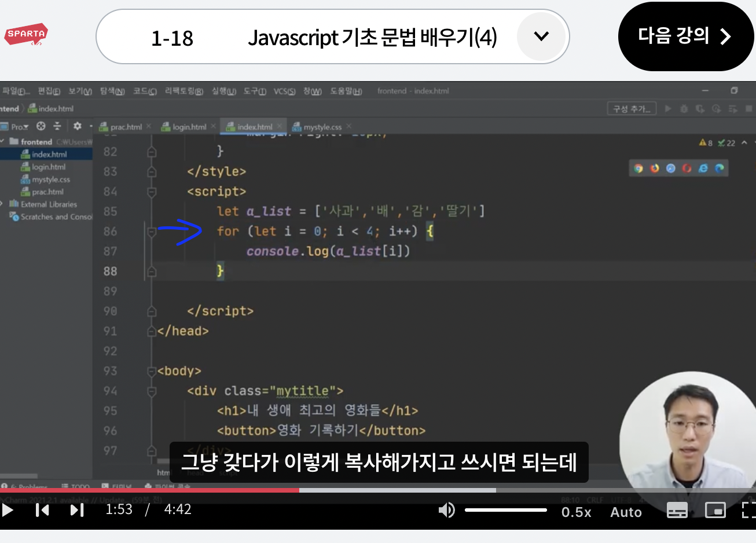The height and width of the screenshot is (543, 756).
Task: Close the index.html tab
Action: tap(280, 126)
